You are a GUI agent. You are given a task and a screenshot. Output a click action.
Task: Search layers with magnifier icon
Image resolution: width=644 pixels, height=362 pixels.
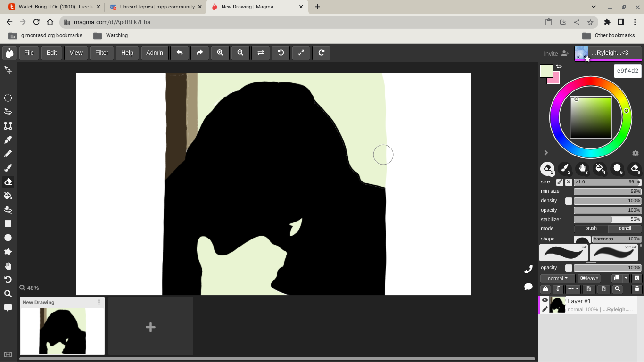(618, 289)
